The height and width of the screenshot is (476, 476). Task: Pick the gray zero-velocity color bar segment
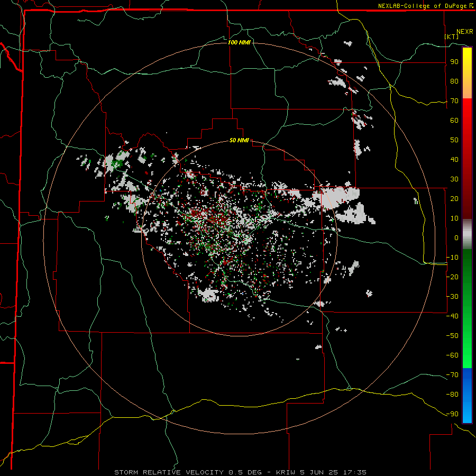[x=467, y=234]
